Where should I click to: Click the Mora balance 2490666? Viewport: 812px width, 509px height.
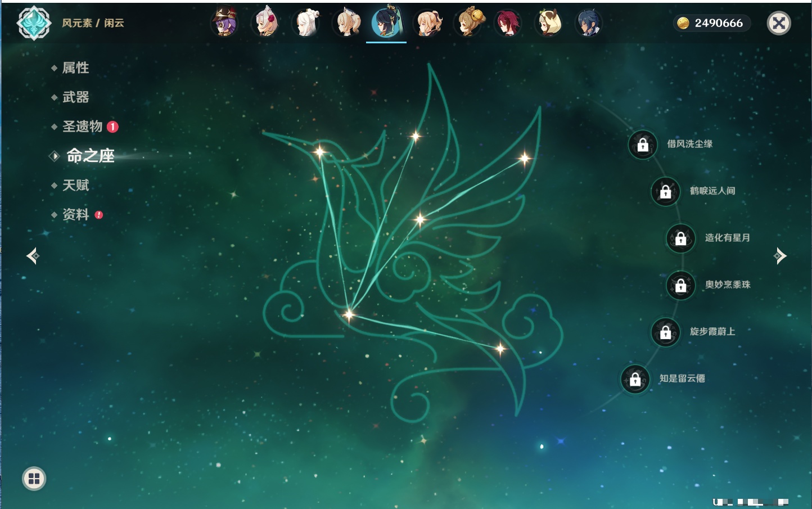pos(719,23)
